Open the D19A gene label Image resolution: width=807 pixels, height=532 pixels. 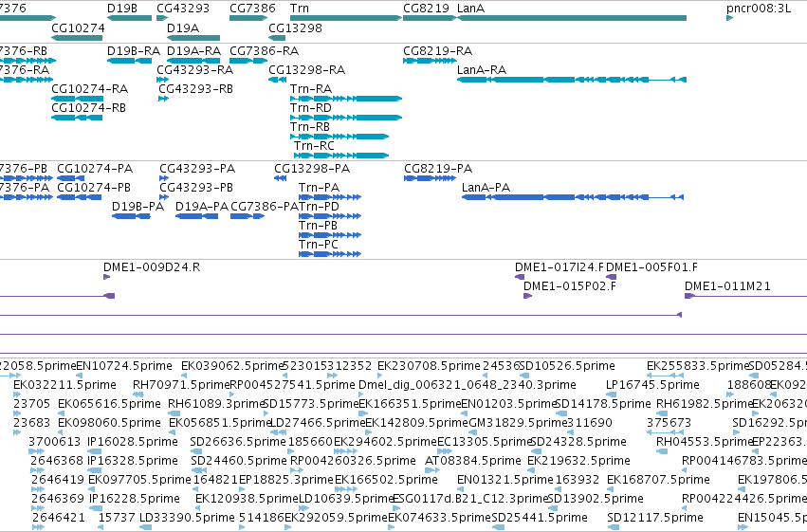coord(183,28)
